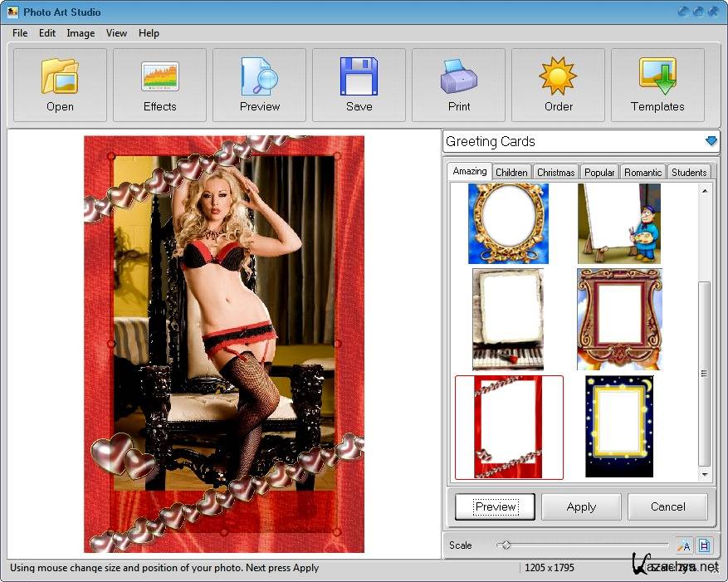The height and width of the screenshot is (582, 728).
Task: Click the Scale slider handle
Action: coord(505,545)
